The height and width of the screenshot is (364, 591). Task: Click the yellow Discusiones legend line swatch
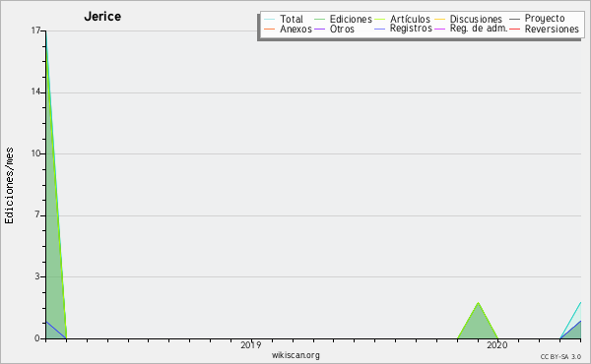point(439,20)
